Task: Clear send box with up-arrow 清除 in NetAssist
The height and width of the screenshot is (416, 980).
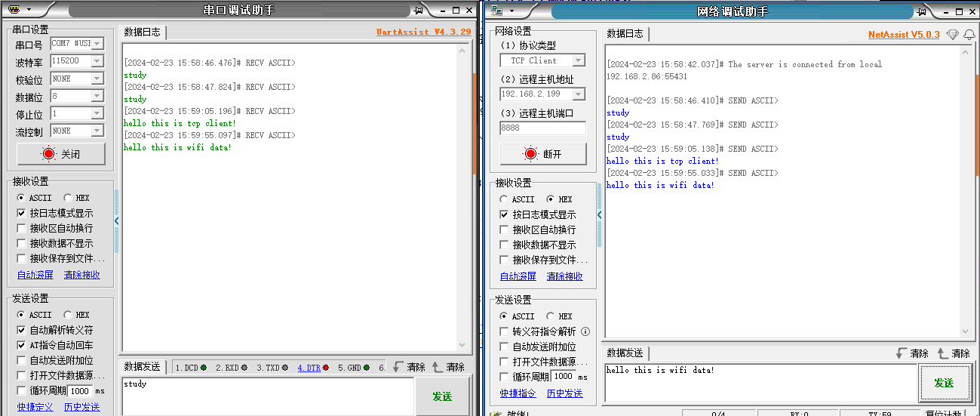Action: coord(953,353)
